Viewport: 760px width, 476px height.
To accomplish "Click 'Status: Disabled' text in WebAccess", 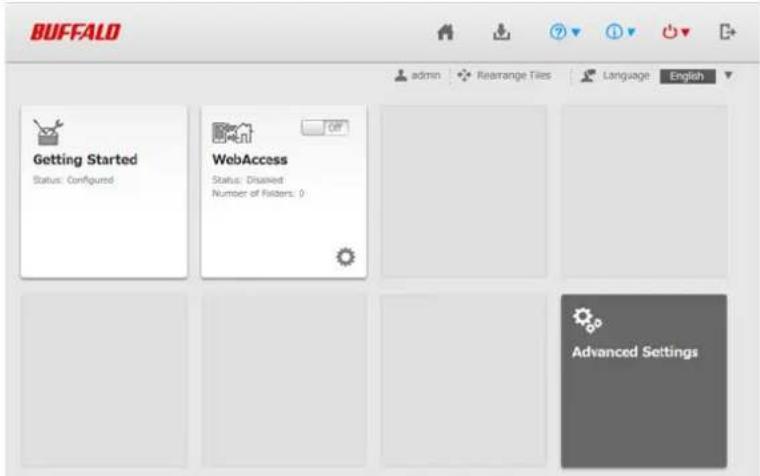I will pyautogui.click(x=248, y=180).
